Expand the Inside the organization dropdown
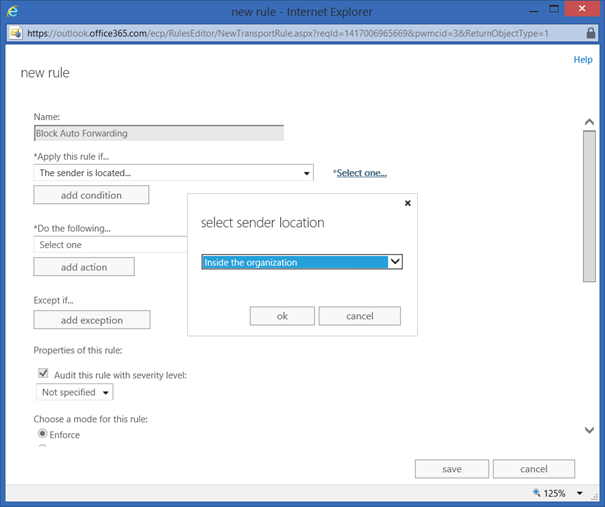Screen dimensions: 605x507 click(395, 262)
